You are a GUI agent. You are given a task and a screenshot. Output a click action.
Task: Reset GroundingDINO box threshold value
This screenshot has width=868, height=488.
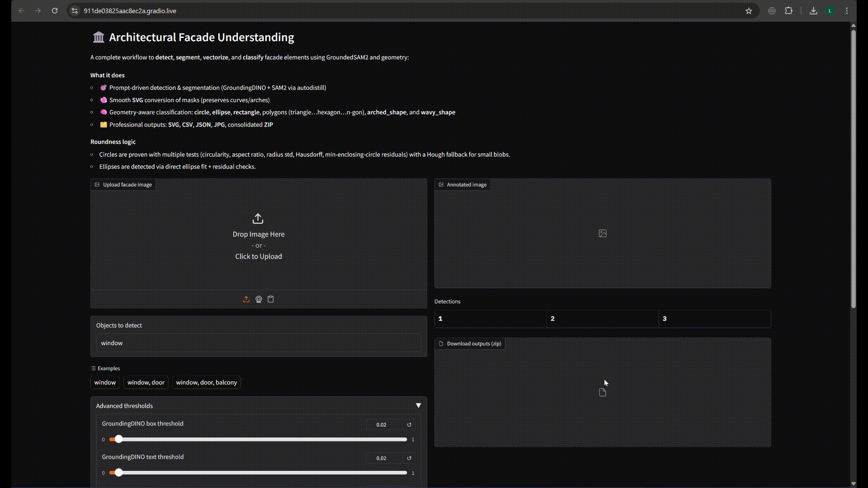[409, 425]
